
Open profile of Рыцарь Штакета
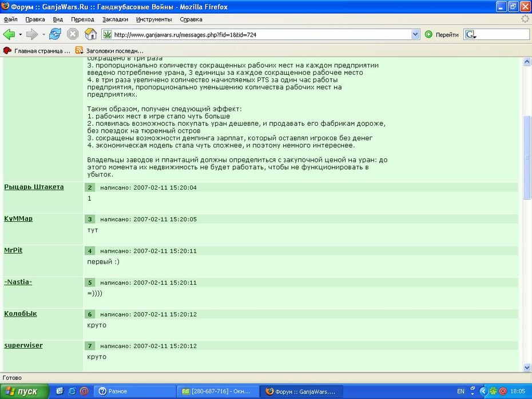pyautogui.click(x=34, y=187)
